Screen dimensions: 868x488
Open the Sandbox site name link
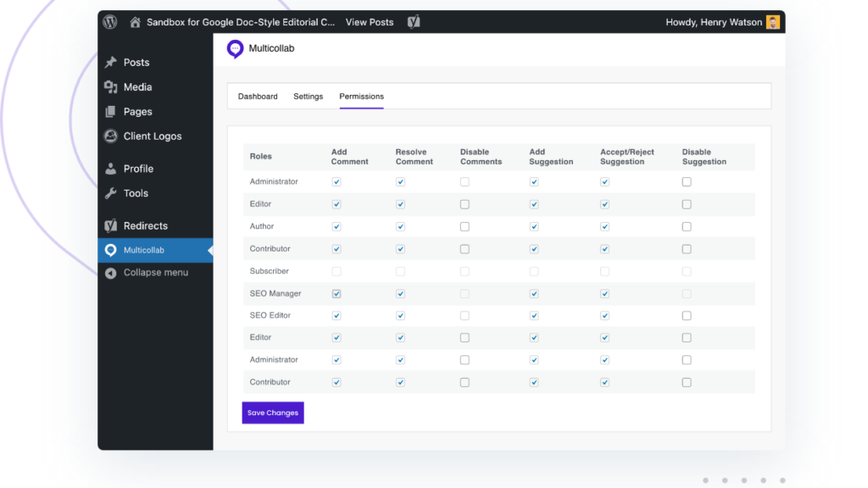(241, 22)
